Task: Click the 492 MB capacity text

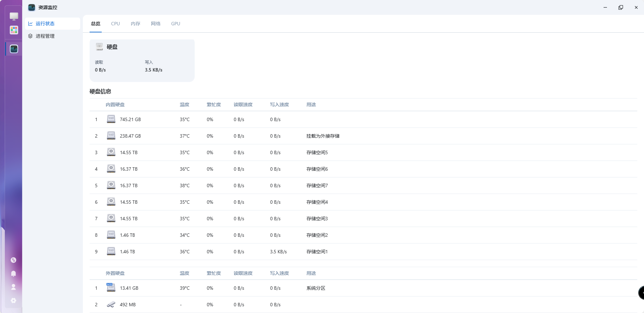Action: pyautogui.click(x=128, y=305)
